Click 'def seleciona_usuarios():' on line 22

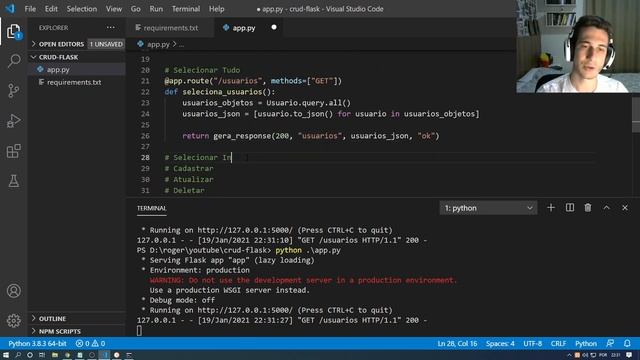pyautogui.click(x=220, y=92)
